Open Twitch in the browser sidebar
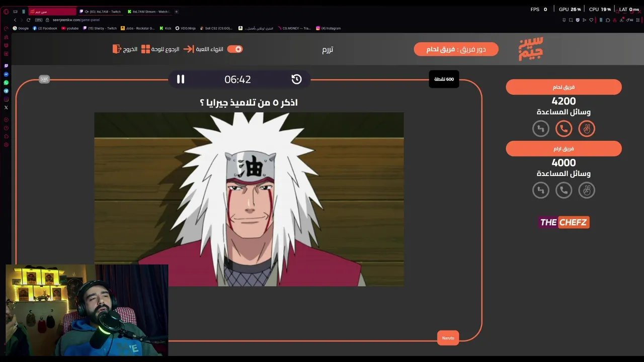Image resolution: width=644 pixels, height=362 pixels. pyautogui.click(x=6, y=66)
